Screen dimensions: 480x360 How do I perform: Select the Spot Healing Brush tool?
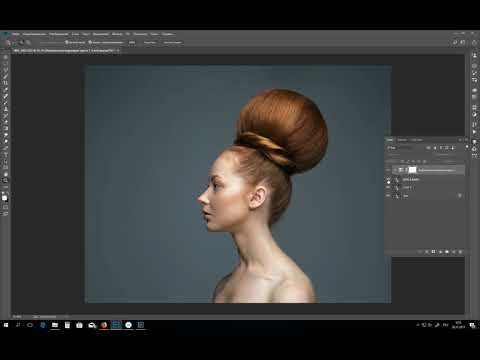(6, 96)
